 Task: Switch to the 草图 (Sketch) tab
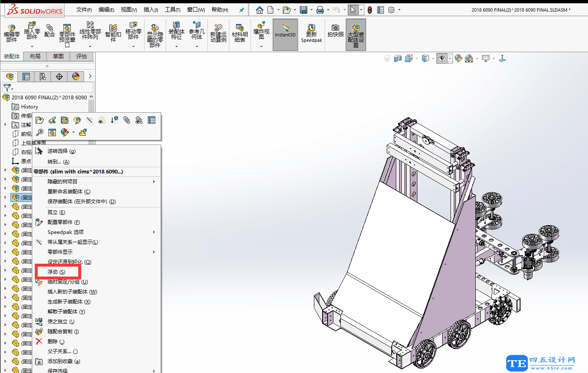58,56
